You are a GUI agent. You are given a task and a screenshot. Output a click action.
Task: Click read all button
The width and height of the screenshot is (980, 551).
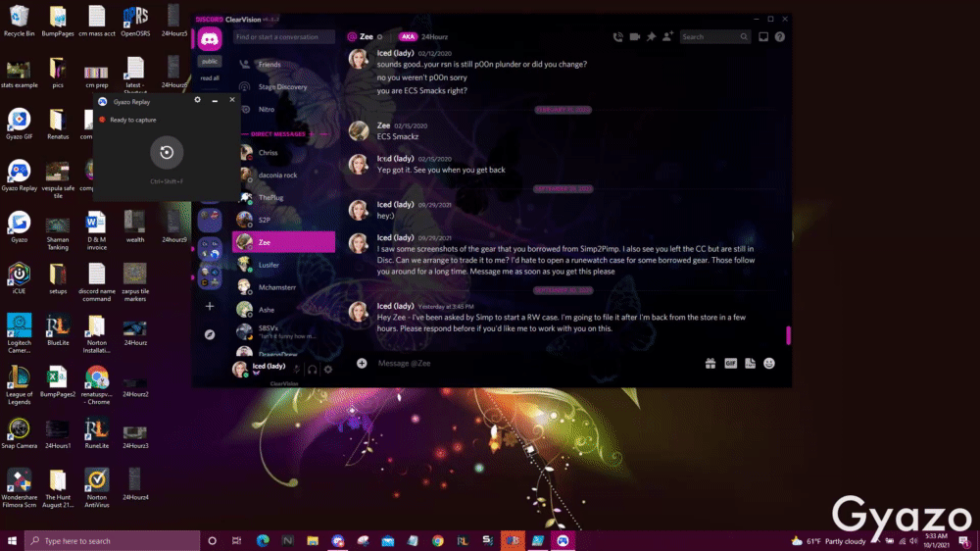(210, 78)
